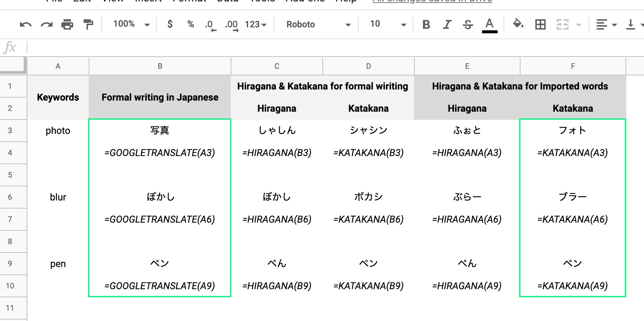Select column F header
644x321 pixels.
pos(573,66)
